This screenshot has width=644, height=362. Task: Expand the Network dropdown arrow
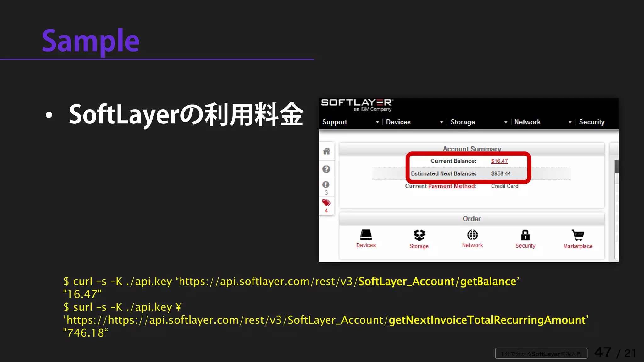(570, 122)
